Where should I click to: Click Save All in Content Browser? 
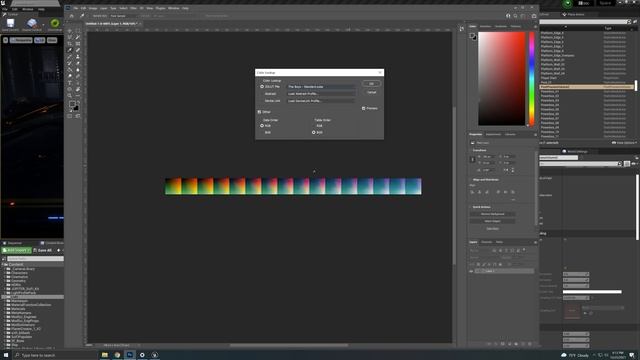(42, 250)
